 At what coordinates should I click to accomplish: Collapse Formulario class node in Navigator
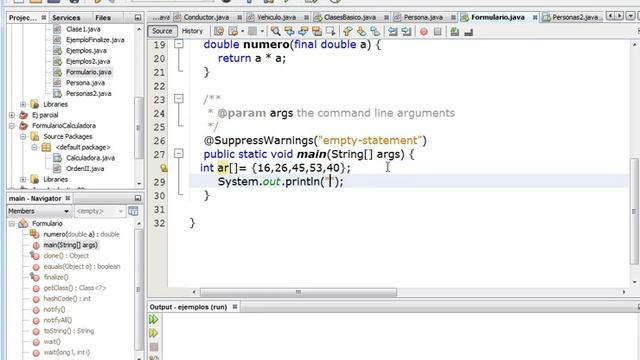pyautogui.click(x=12, y=224)
